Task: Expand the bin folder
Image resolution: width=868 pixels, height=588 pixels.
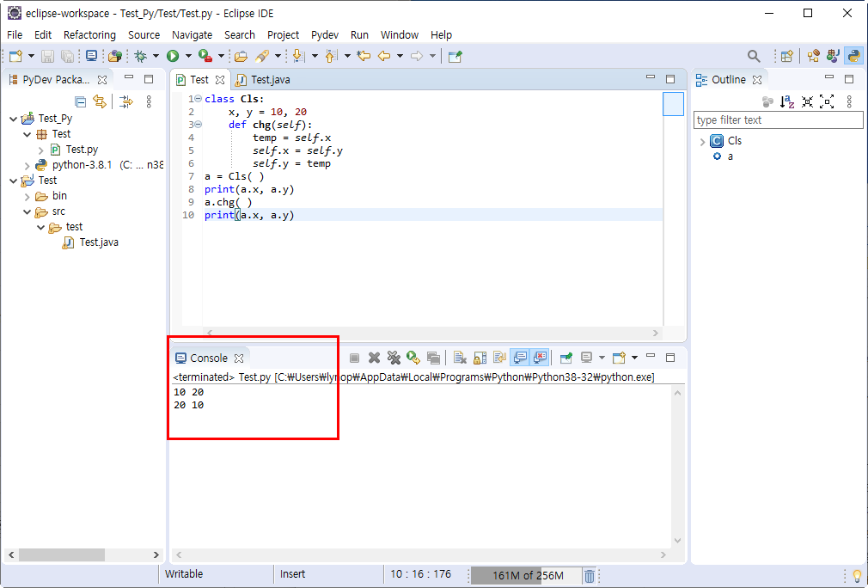Action: 28,196
